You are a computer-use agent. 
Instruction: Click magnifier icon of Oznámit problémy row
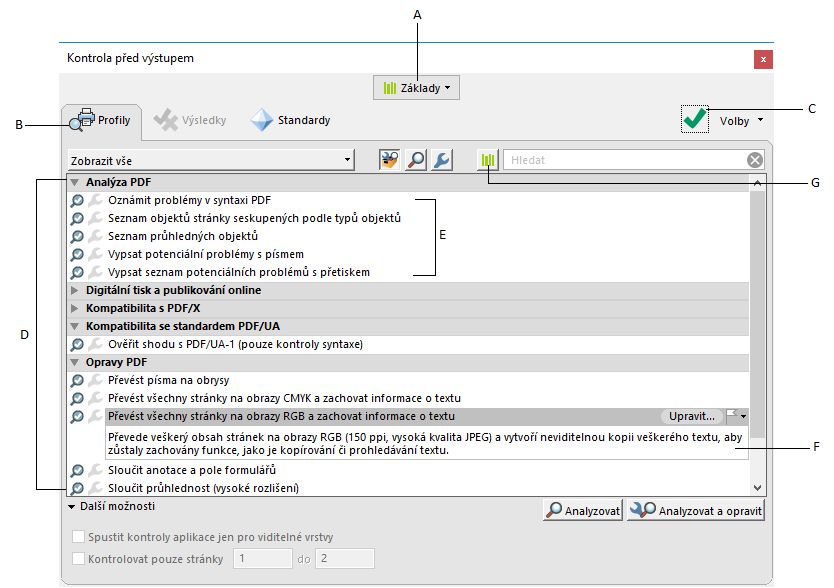coord(77,201)
